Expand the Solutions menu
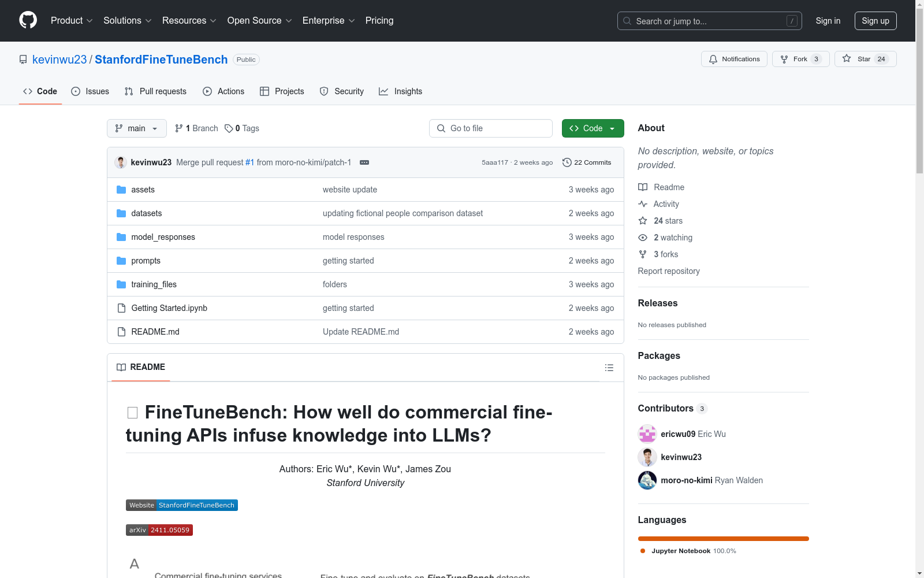This screenshot has width=924, height=578. tap(127, 21)
